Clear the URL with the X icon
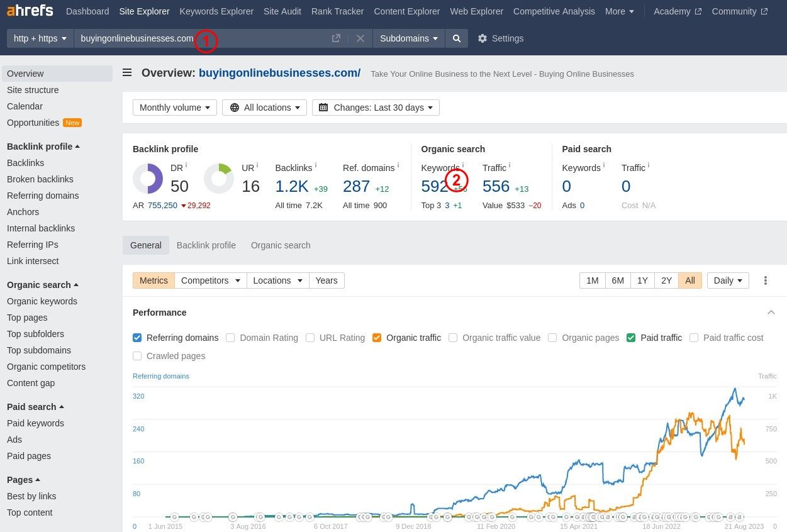 coord(360,38)
